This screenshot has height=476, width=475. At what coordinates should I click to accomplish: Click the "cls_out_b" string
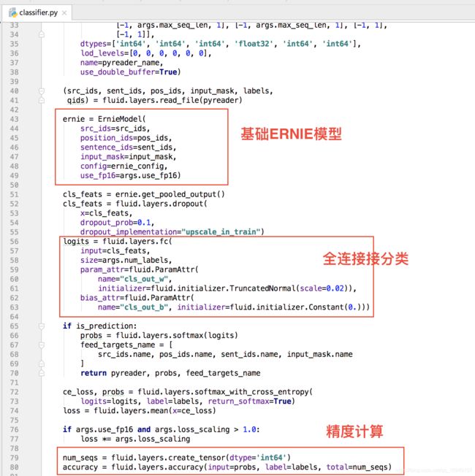pos(144,307)
